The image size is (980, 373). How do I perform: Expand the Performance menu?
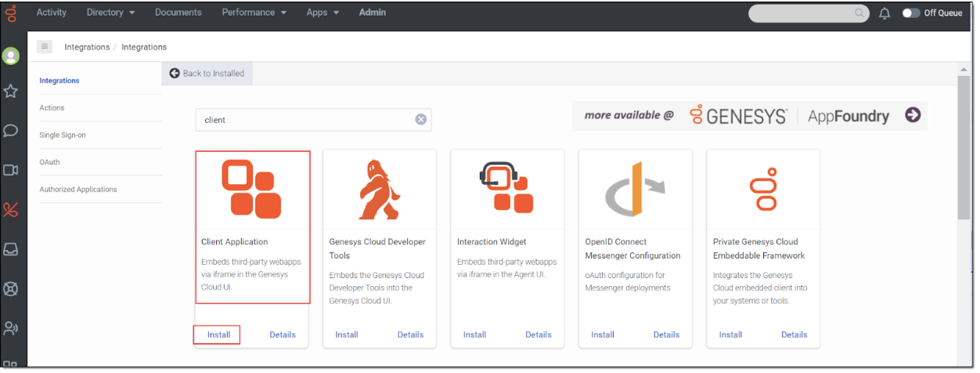(254, 13)
